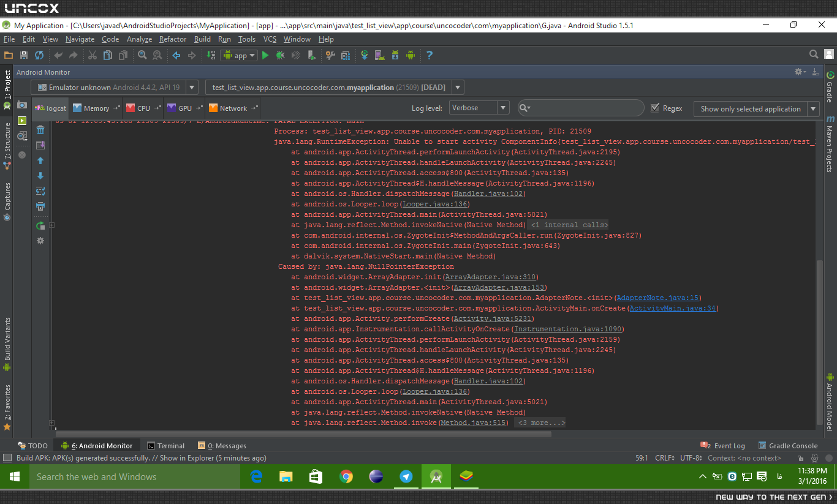Click the Back navigation arrow icon
Image resolution: width=837 pixels, height=504 pixels.
pos(176,55)
